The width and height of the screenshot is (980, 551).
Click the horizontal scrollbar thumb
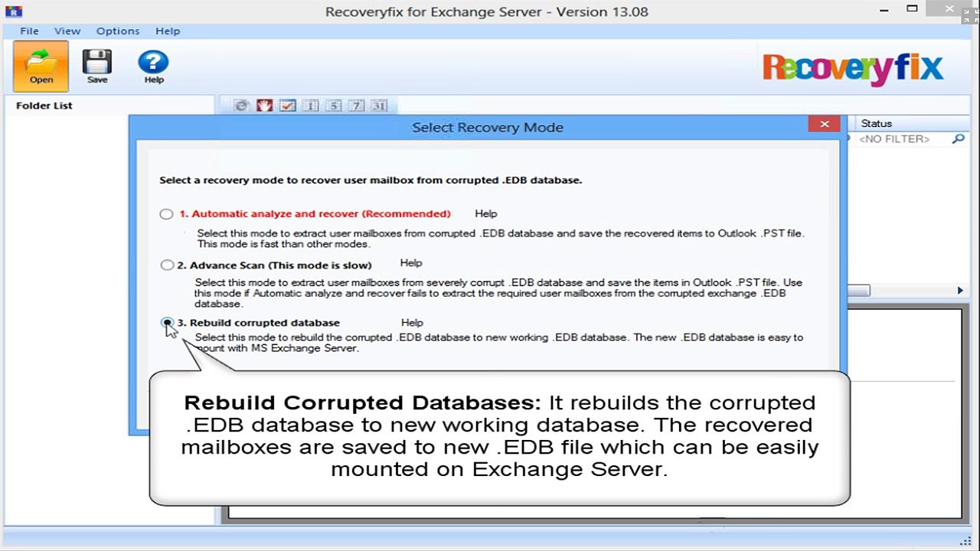[x=858, y=291]
